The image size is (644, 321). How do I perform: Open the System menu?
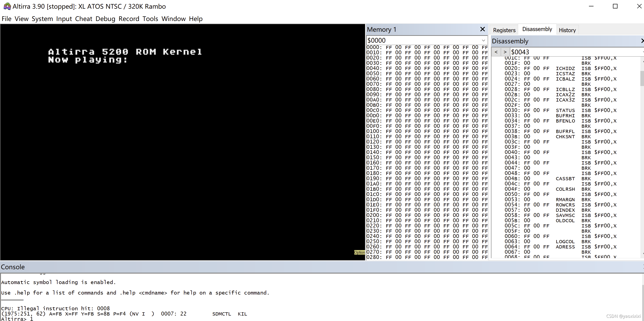tap(42, 19)
